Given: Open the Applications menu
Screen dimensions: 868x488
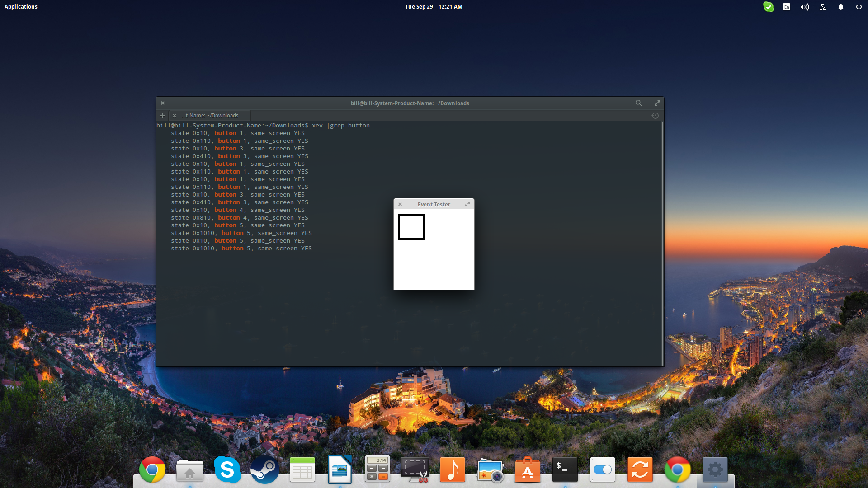Looking at the screenshot, I should (21, 7).
